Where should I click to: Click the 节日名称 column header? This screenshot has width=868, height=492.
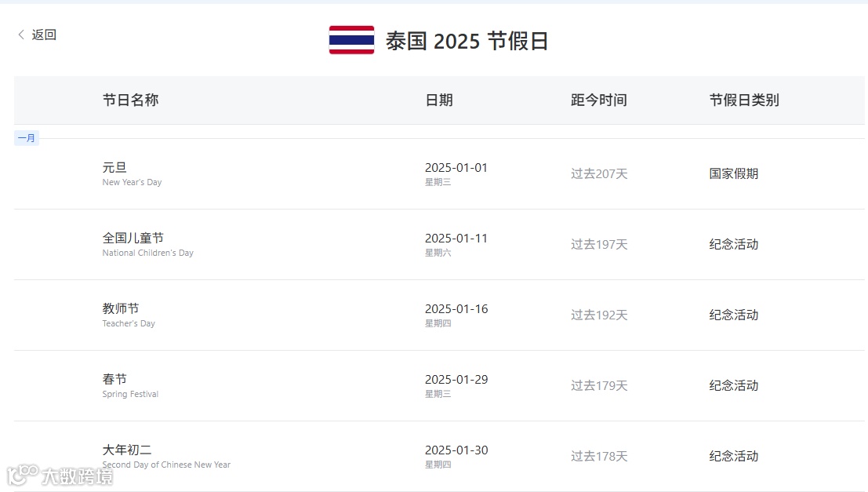click(x=130, y=100)
